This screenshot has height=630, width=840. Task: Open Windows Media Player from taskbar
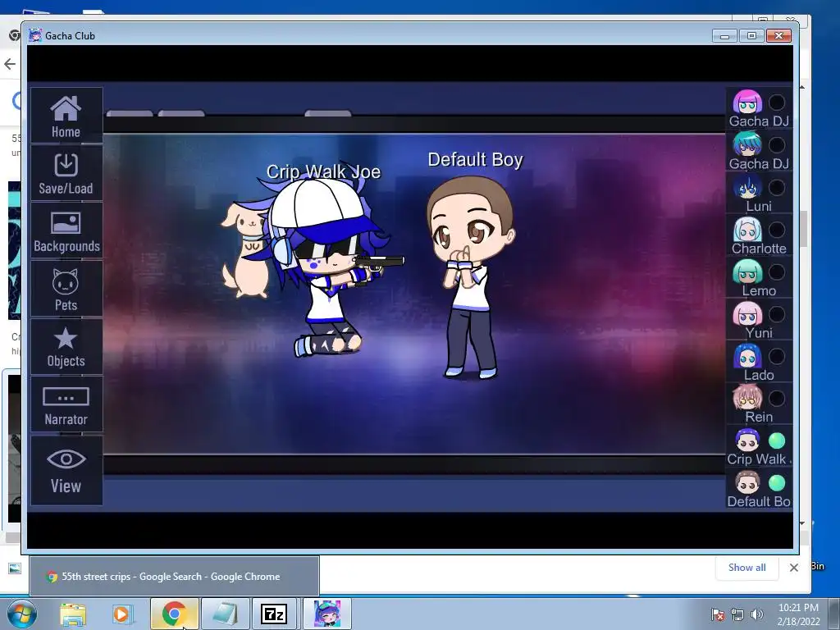coord(121,614)
